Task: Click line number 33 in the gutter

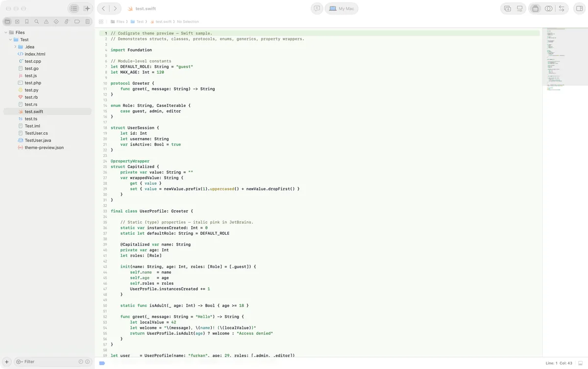Action: [x=105, y=211]
